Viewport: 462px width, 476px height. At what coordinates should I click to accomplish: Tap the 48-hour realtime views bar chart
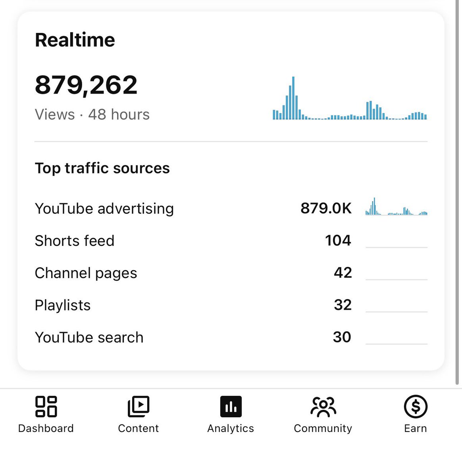[x=350, y=98]
